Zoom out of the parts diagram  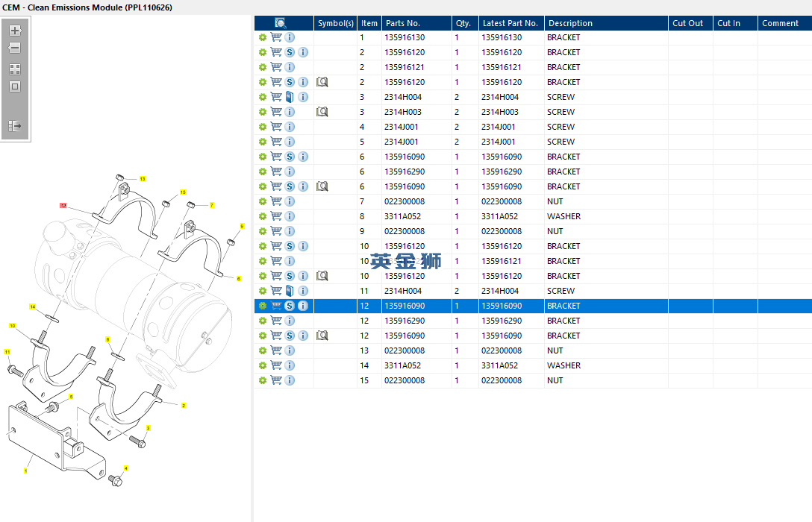point(15,48)
